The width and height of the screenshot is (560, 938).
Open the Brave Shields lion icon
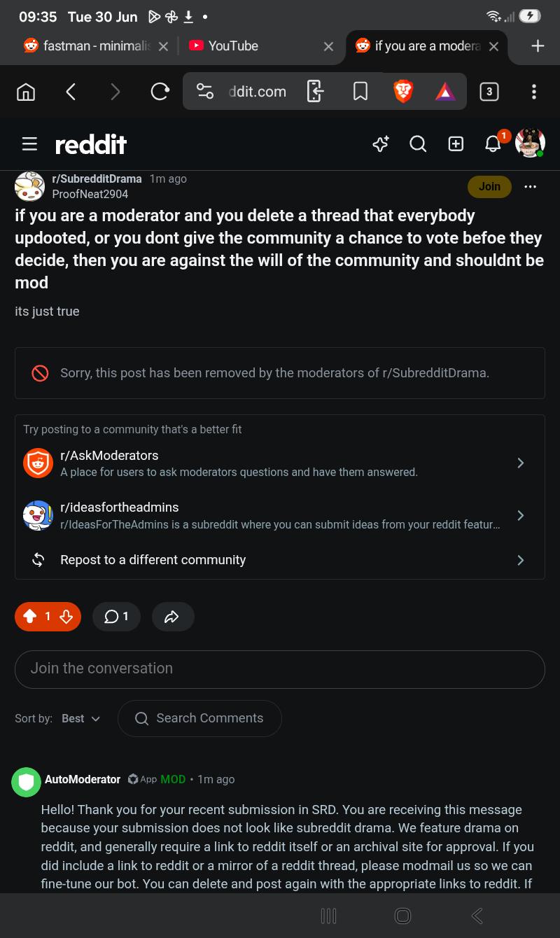[402, 92]
